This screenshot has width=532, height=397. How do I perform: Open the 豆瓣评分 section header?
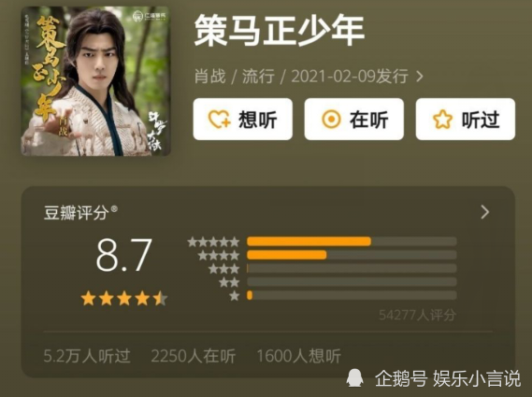[x=80, y=213]
